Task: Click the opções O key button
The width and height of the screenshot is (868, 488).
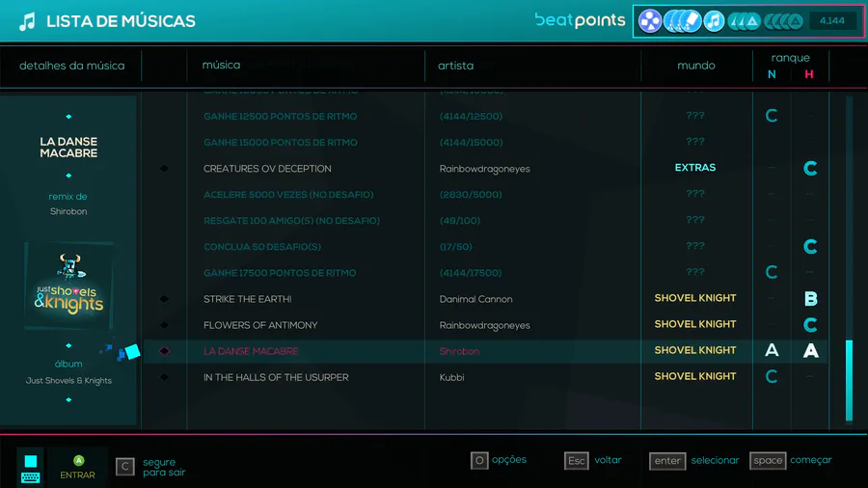Action: [x=479, y=460]
